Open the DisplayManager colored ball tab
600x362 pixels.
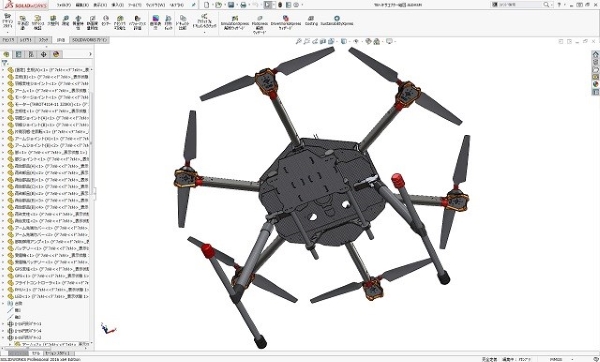(x=56, y=54)
